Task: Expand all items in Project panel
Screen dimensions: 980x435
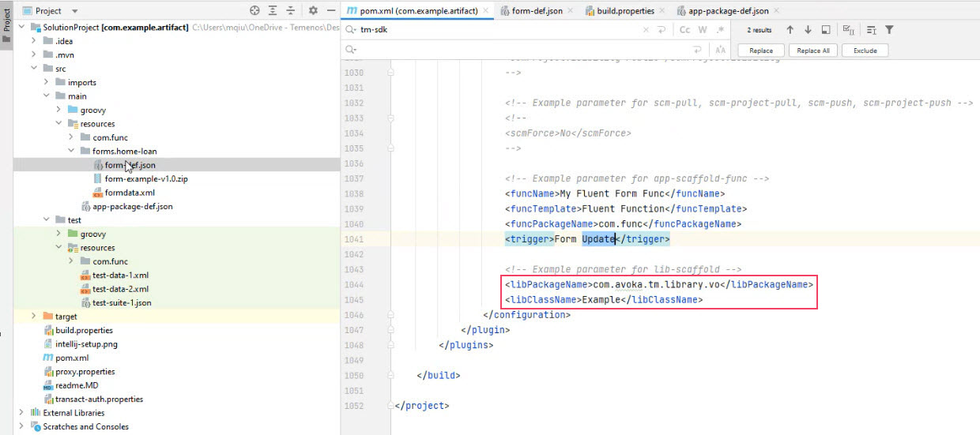Action: click(273, 11)
